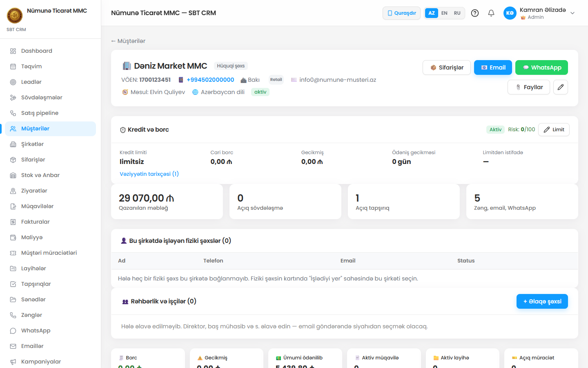Click the Leadlər target icon
Image resolution: width=588 pixels, height=368 pixels.
pos(13,82)
